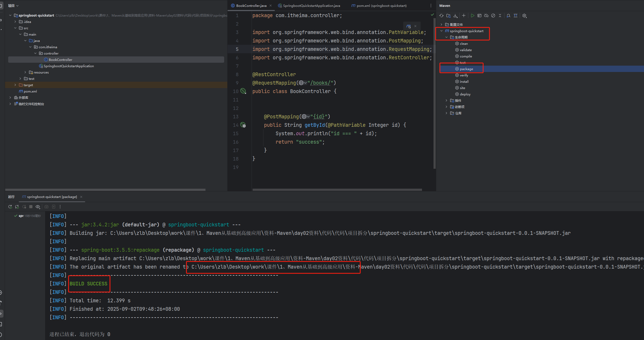Run Maven build with green play icon
Viewport: 644px width, 340px height.
point(472,16)
